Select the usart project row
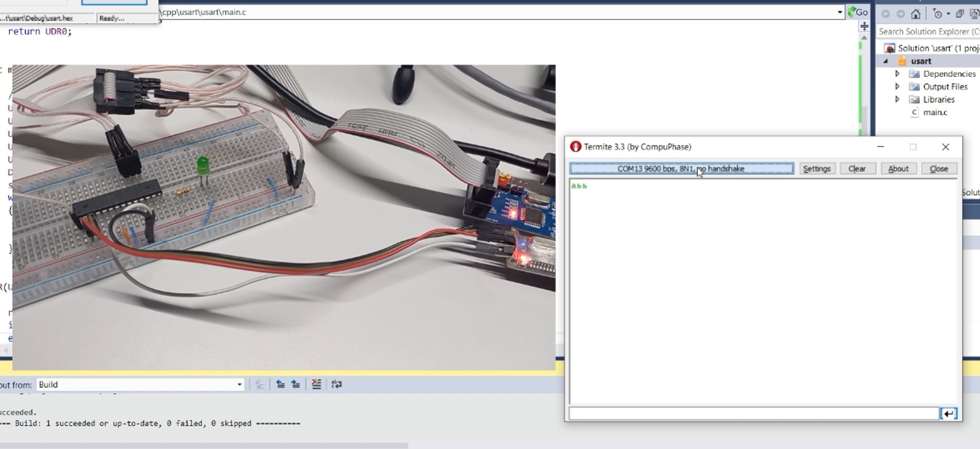The height and width of the screenshot is (449, 980). pyautogui.click(x=928, y=61)
